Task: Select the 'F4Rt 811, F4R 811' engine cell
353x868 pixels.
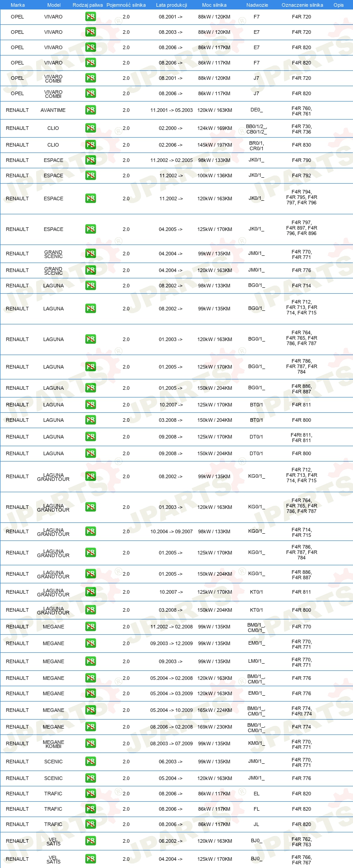Action: pos(302,438)
